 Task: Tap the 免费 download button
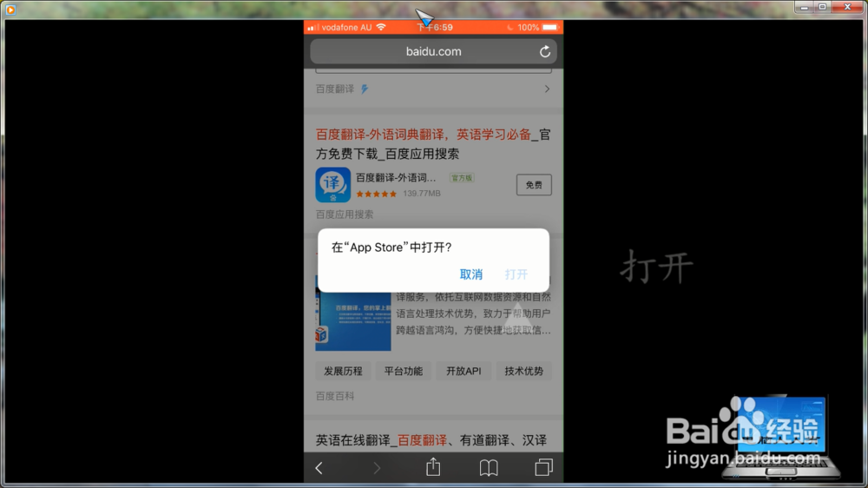[534, 185]
